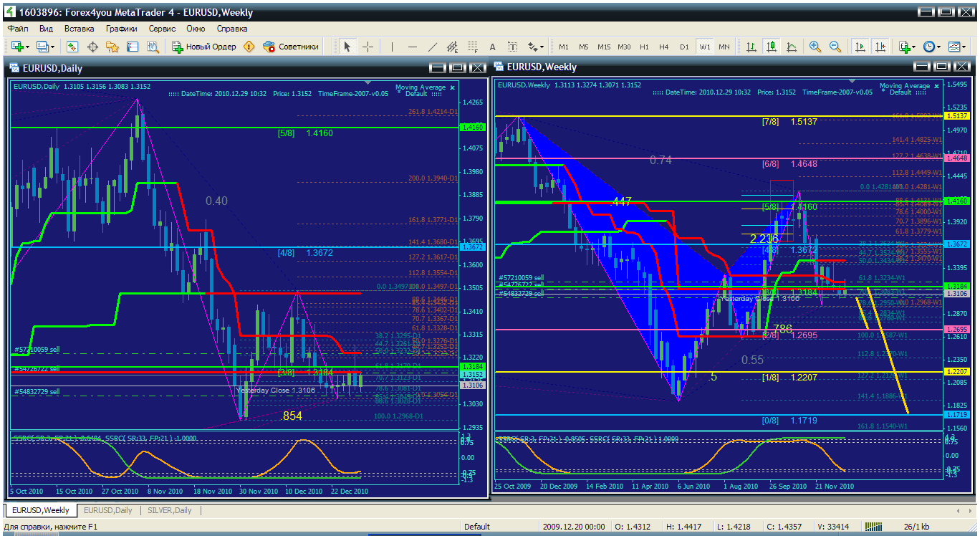The width and height of the screenshot is (980, 536).
Task: Toggle chart shift from right border
Action: coord(880,47)
